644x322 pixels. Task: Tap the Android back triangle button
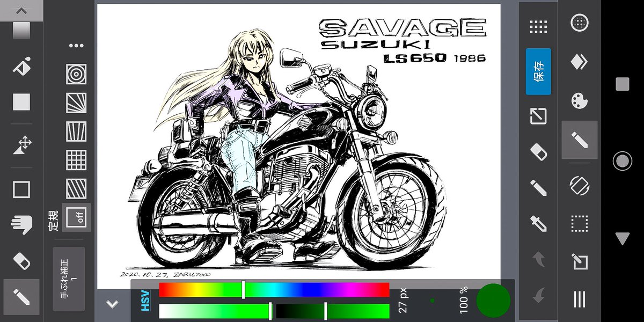coord(622,238)
